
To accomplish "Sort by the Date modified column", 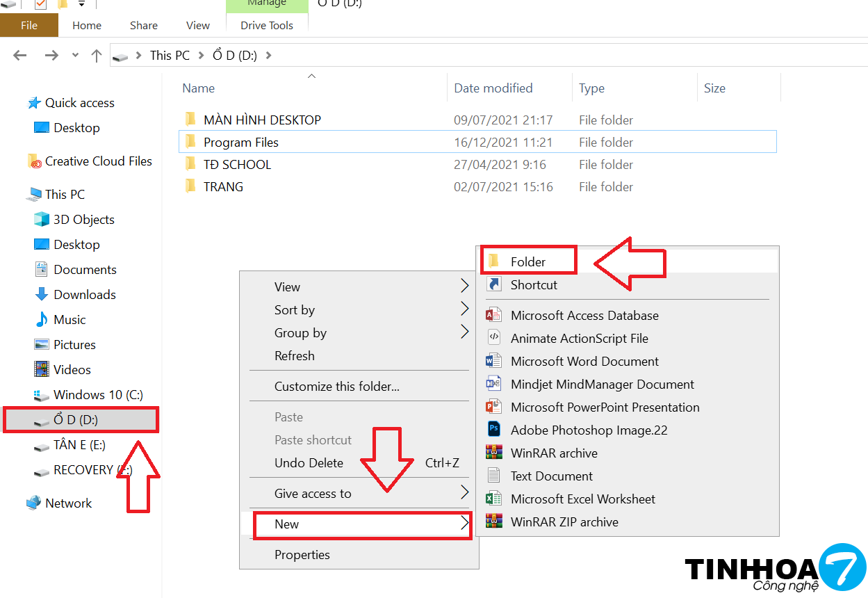I will coord(493,88).
